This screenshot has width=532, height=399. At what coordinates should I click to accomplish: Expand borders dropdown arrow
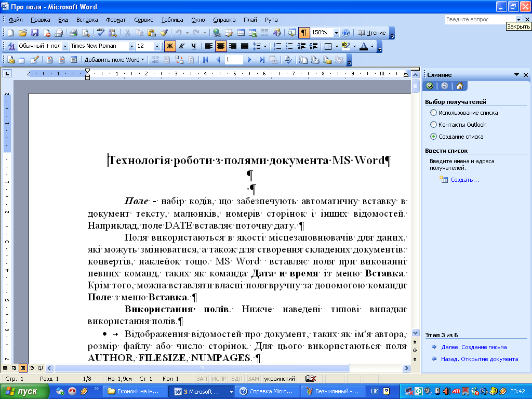click(x=337, y=46)
